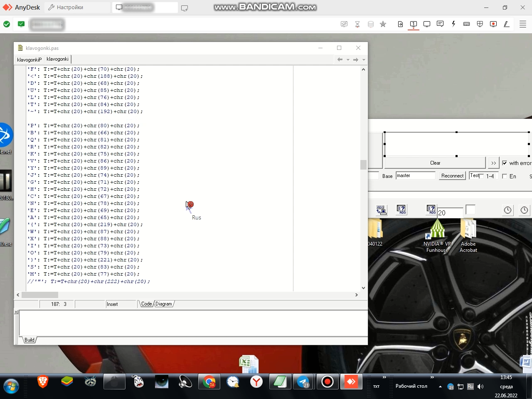This screenshot has width=532, height=399.
Task: Click the first clock timer component
Action: click(508, 210)
